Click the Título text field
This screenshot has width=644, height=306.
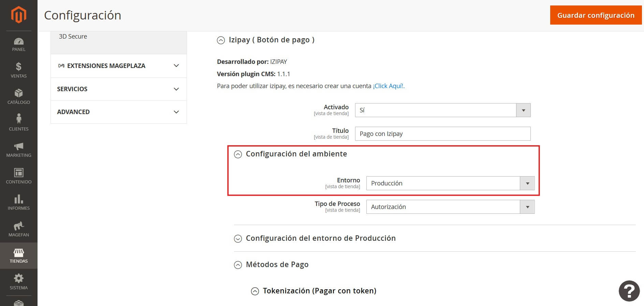pyautogui.click(x=442, y=134)
